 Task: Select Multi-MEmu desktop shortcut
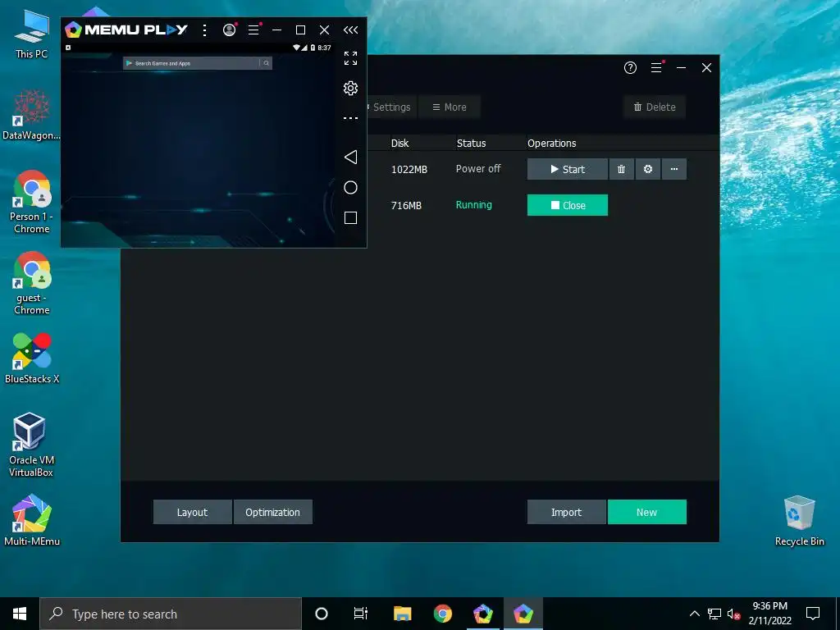pyautogui.click(x=32, y=519)
